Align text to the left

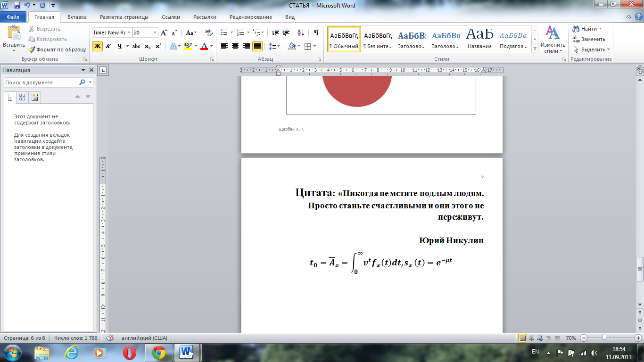point(224,46)
